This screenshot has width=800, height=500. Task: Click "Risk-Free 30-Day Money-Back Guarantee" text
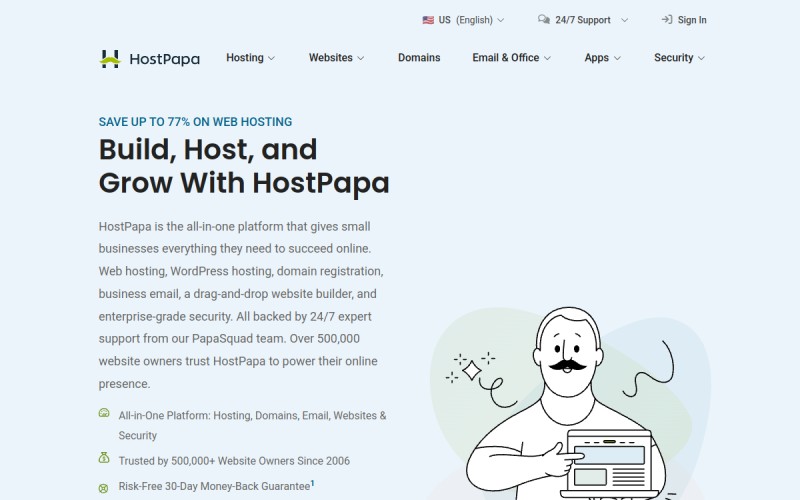(214, 486)
